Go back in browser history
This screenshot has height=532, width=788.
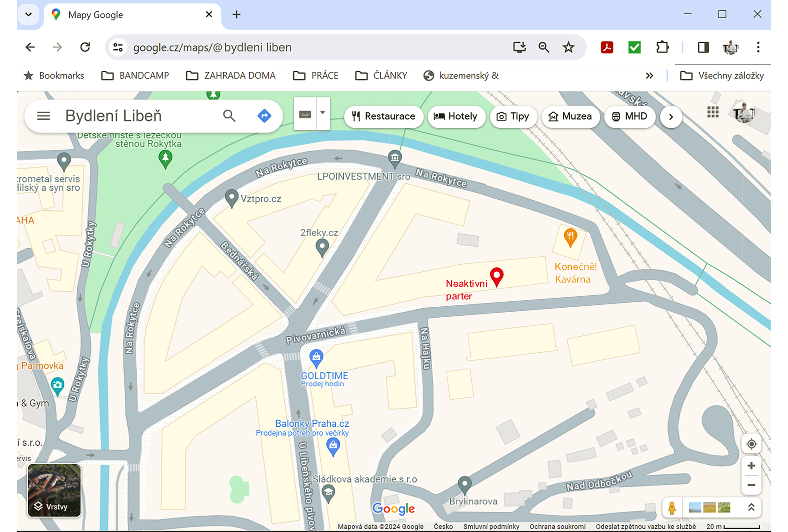coord(30,47)
